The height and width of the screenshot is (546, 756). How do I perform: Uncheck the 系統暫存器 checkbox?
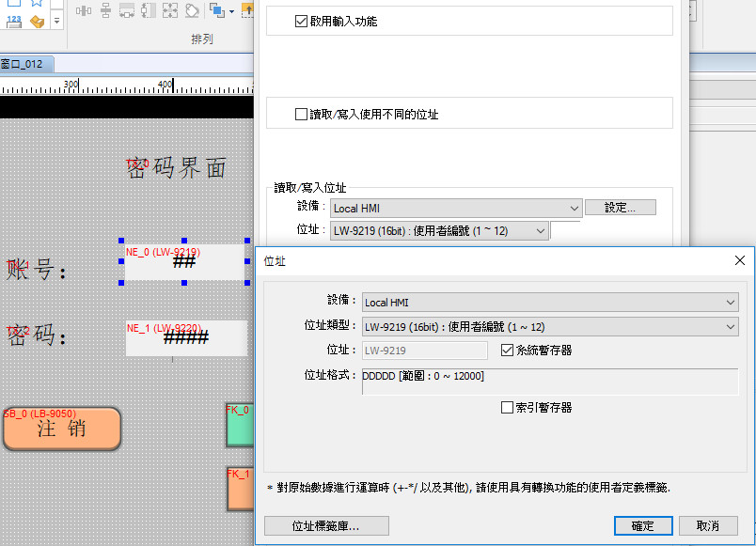pyautogui.click(x=508, y=350)
